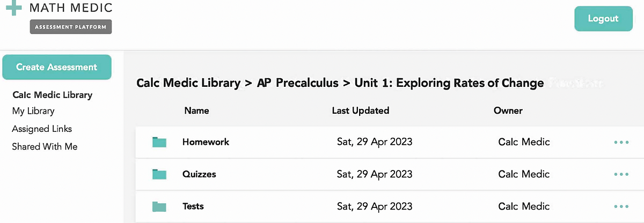644x223 pixels.
Task: Click the Tests folder icon
Action: click(x=159, y=206)
